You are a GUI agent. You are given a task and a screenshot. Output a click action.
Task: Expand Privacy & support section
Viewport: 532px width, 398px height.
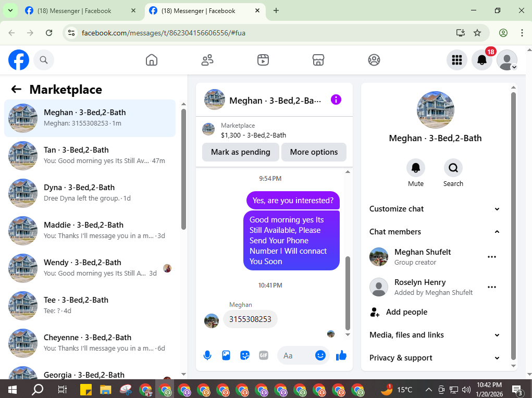tap(434, 357)
